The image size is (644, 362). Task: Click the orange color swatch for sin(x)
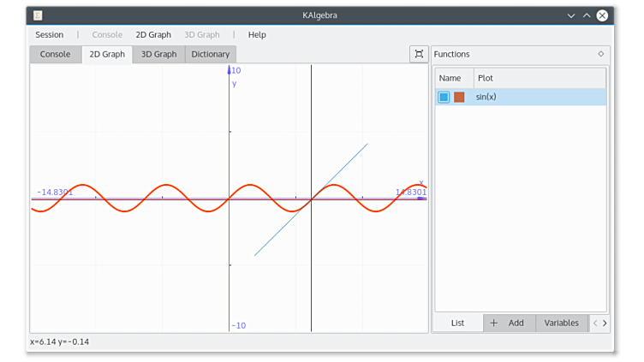pos(459,98)
